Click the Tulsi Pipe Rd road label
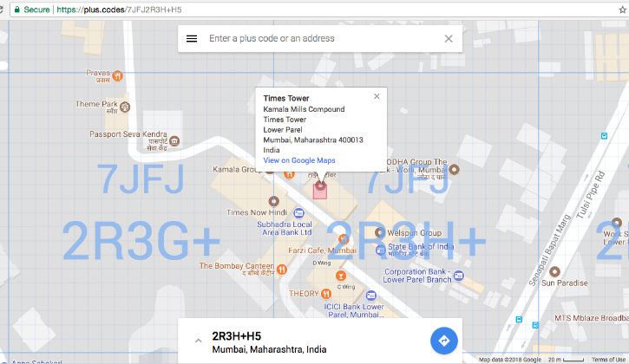 click(x=590, y=195)
